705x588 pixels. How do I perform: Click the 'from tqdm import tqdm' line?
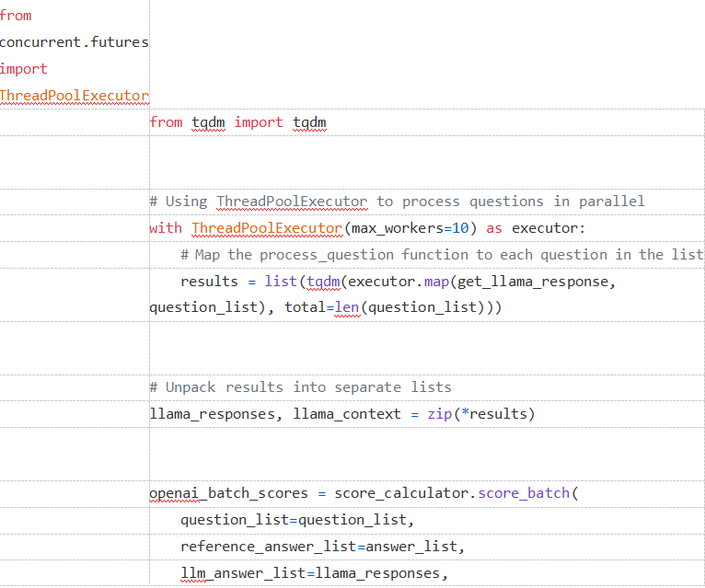237,122
